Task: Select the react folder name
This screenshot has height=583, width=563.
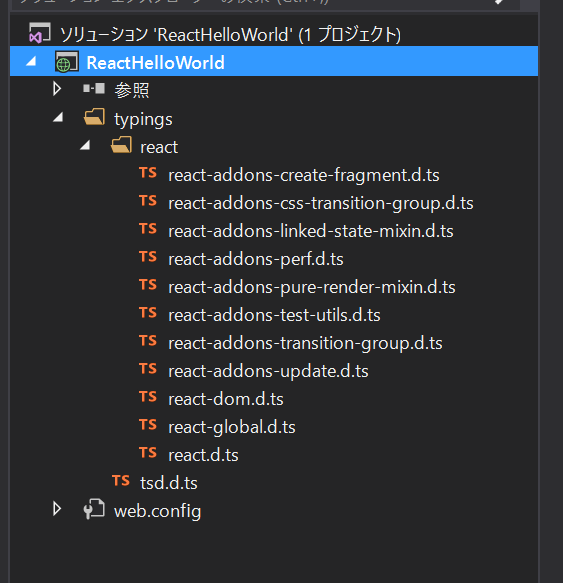Action: (159, 147)
